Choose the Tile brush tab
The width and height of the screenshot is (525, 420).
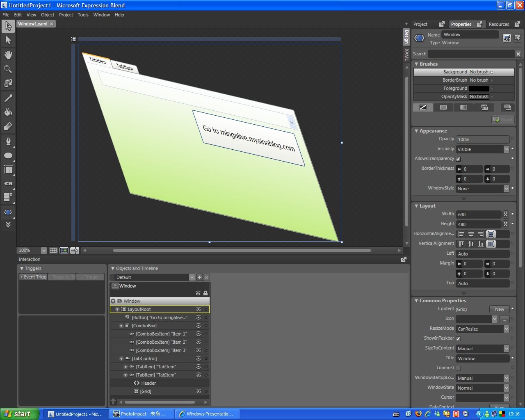point(484,107)
